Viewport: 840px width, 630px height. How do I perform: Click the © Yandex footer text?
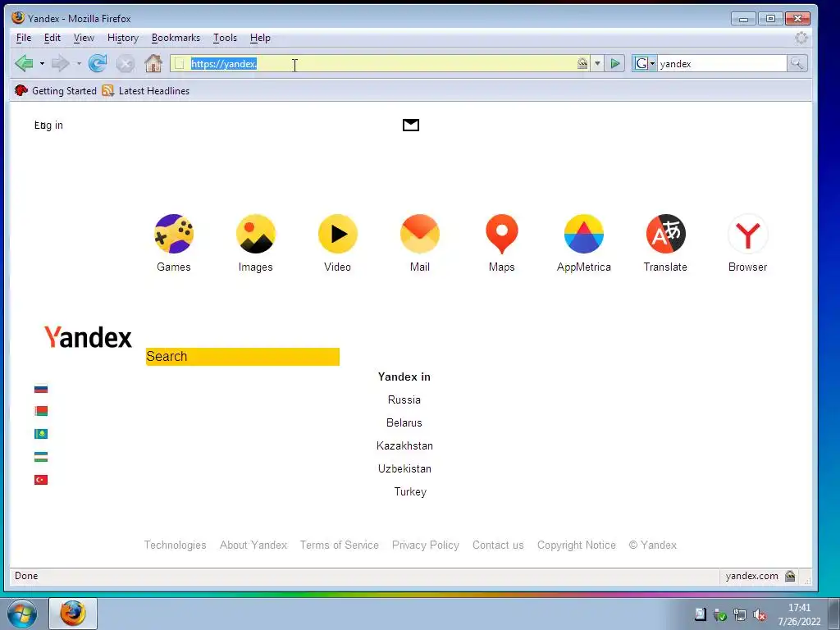652,545
